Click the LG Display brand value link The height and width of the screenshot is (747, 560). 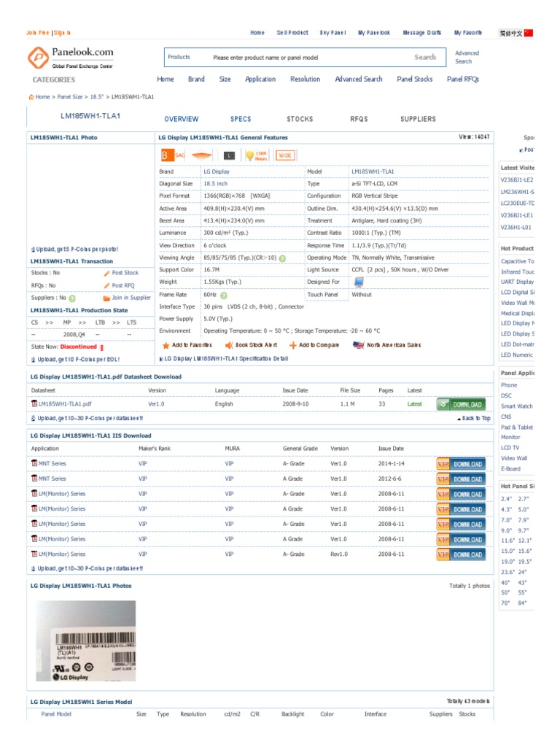pos(217,171)
